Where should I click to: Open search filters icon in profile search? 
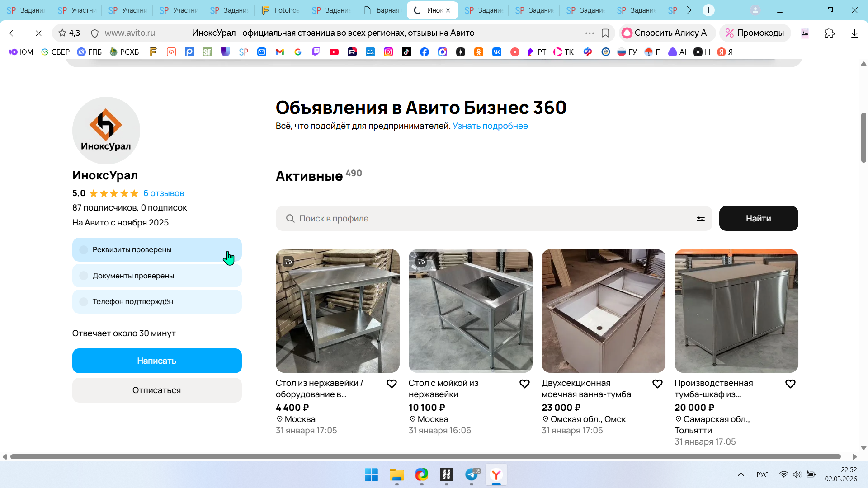[x=700, y=219]
